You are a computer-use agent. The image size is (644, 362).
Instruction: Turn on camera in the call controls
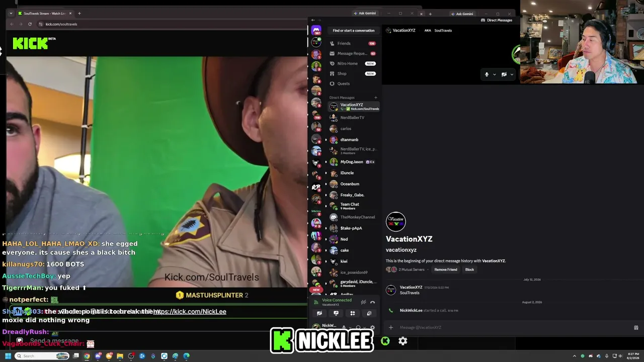coord(504,74)
